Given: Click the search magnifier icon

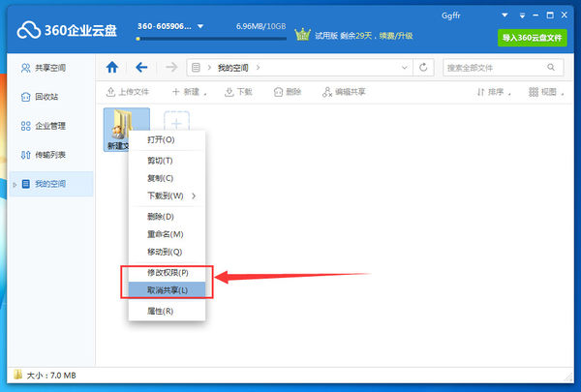Looking at the screenshot, I should [551, 68].
